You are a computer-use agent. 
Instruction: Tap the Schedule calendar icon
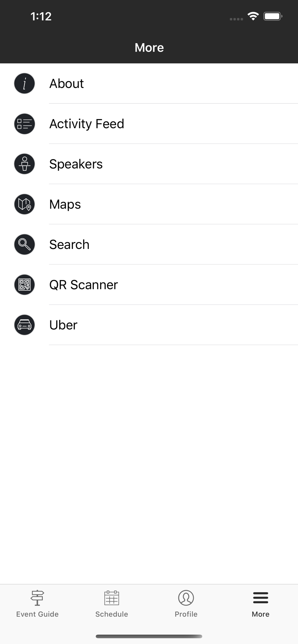coord(112,598)
